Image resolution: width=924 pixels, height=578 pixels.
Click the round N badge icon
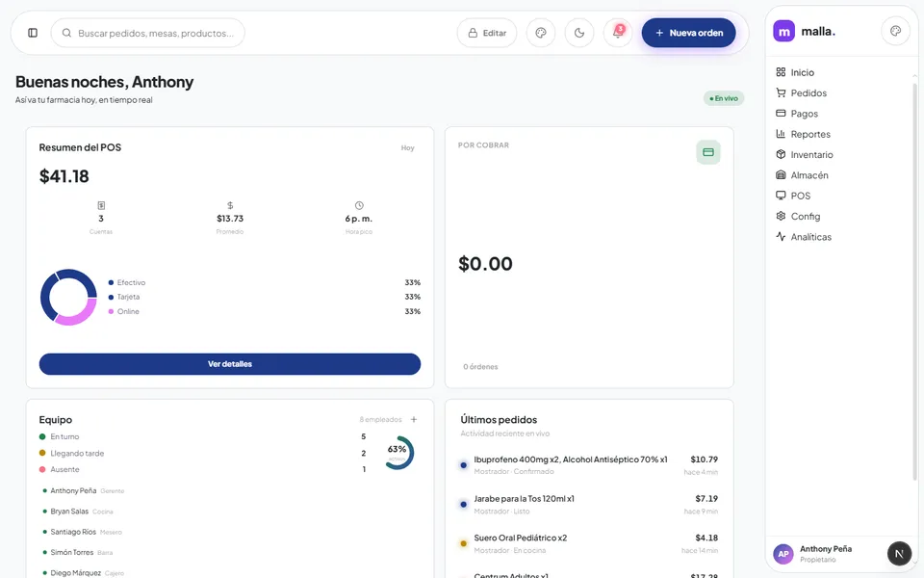pyautogui.click(x=899, y=553)
